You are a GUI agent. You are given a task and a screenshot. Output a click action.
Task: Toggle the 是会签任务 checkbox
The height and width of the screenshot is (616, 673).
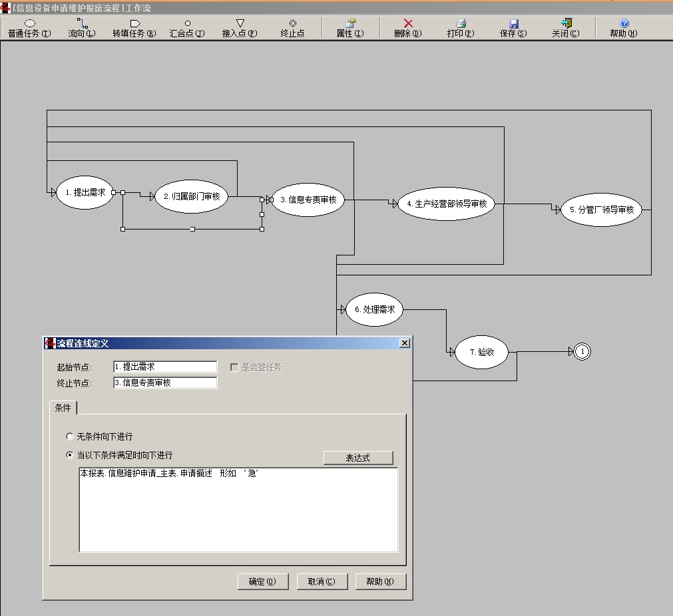coord(234,367)
